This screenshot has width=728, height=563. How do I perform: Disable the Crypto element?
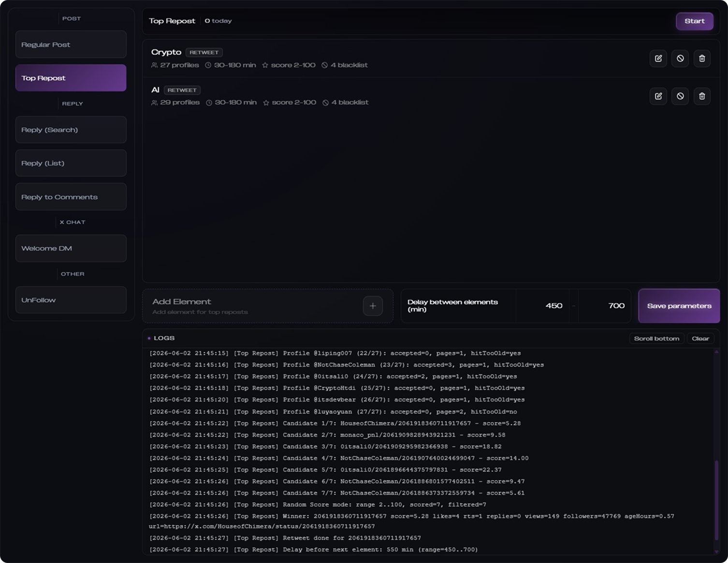point(680,59)
